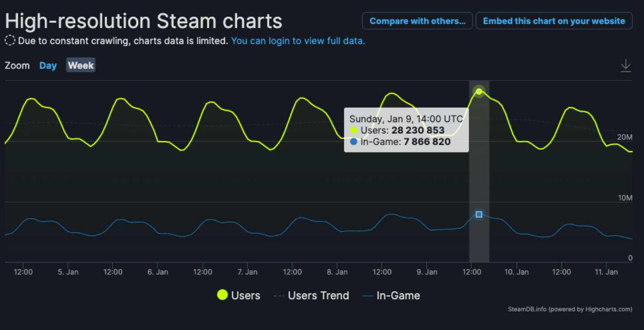Click the blue square In-Game marker on the chart
The image size is (644, 330).
479,215
